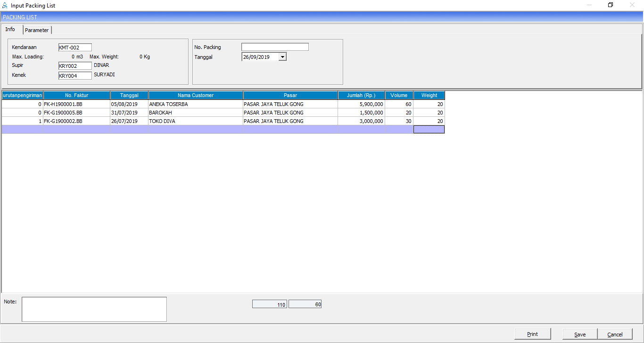Click the Kendaraan field with KMT-002

(x=74, y=48)
